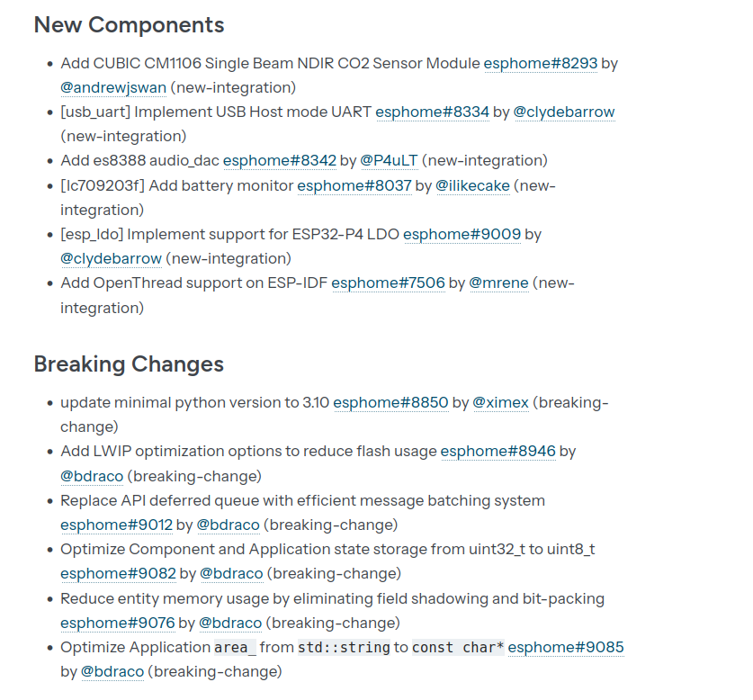753x700 pixels.
Task: Click the @ilikecake author link
Action: tap(472, 186)
